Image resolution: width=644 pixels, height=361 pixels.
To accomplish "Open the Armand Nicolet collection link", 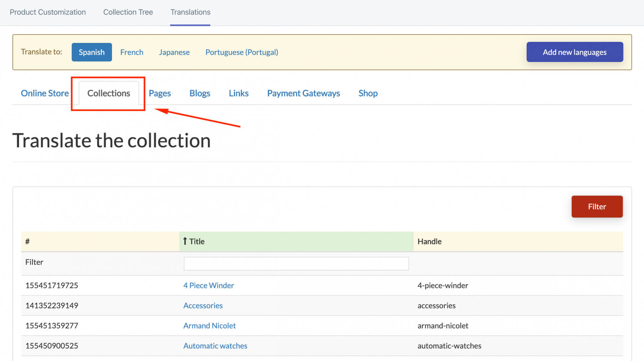I will click(209, 326).
